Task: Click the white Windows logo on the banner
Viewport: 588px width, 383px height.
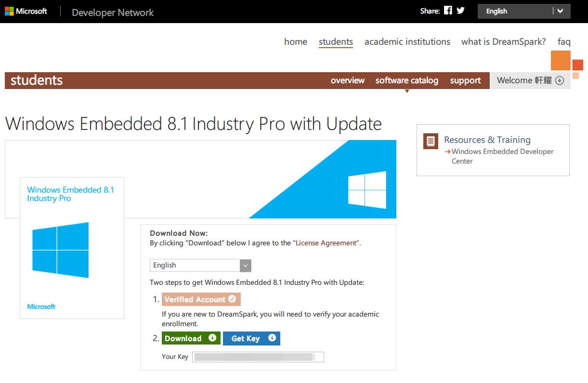Action: pyautogui.click(x=367, y=190)
